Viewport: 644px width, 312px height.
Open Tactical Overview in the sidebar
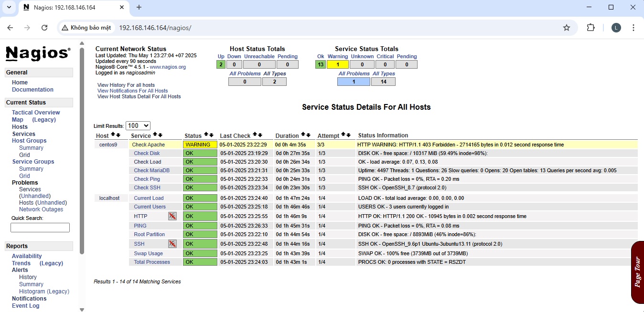[x=36, y=113]
